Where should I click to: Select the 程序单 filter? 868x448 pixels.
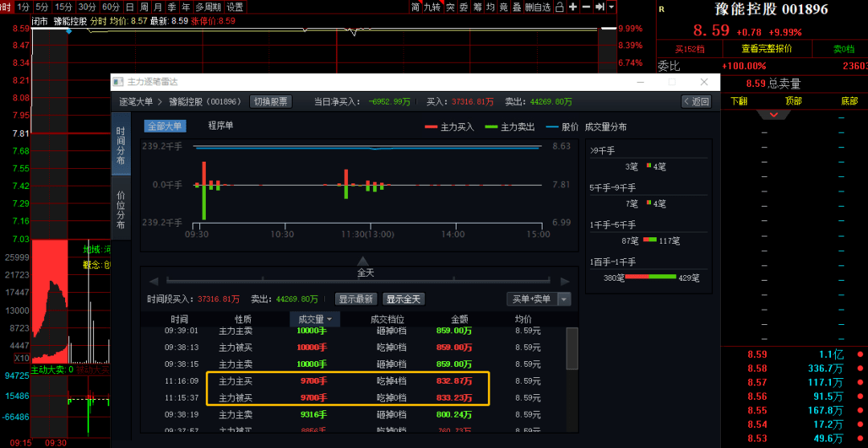coord(220,125)
